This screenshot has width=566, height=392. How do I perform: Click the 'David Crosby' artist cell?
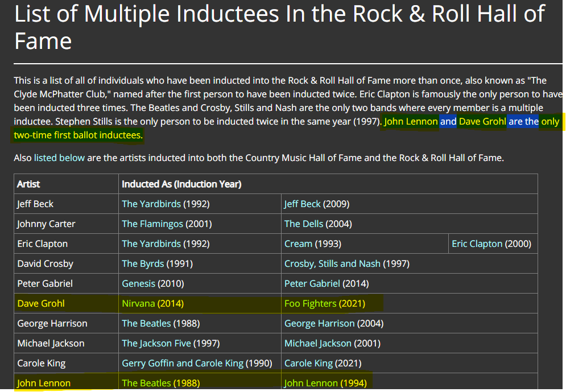click(x=66, y=263)
